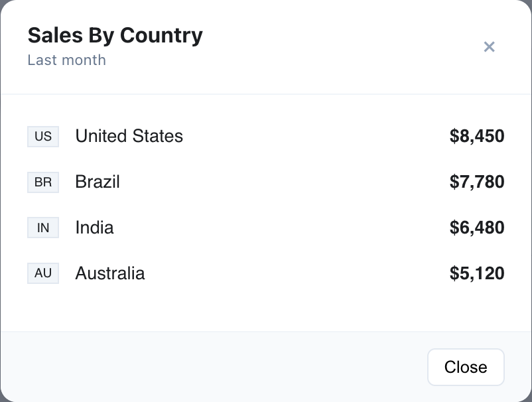532x402 pixels.
Task: Click the $7,780 sales figure
Action: click(x=477, y=182)
